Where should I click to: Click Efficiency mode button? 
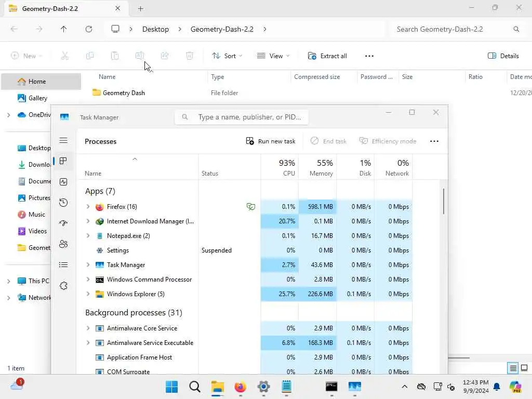[388, 141]
